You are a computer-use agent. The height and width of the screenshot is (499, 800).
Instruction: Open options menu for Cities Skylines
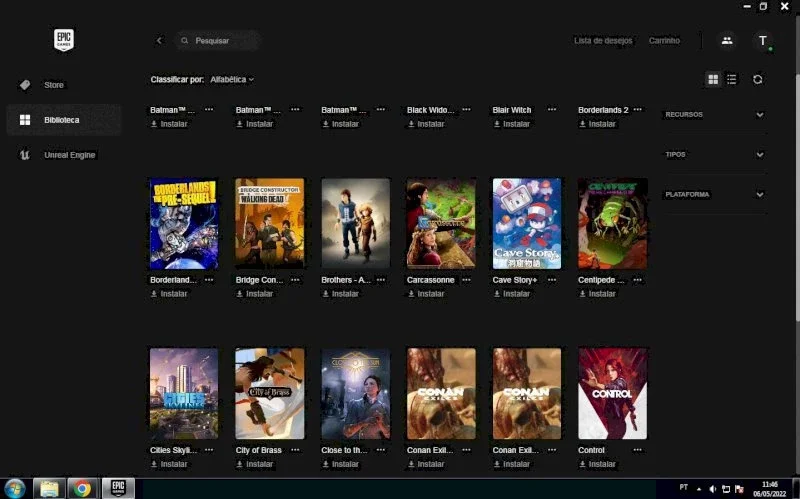click(x=209, y=450)
